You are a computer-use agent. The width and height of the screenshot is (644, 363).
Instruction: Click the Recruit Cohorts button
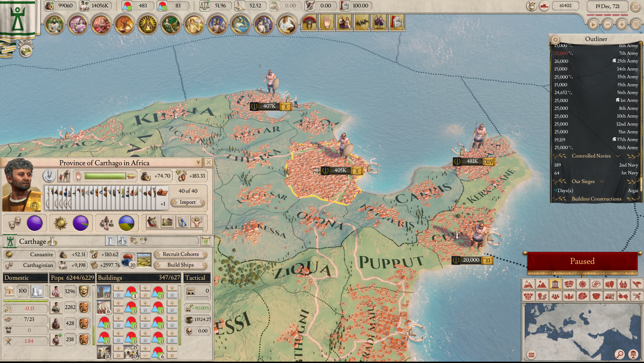(x=181, y=254)
